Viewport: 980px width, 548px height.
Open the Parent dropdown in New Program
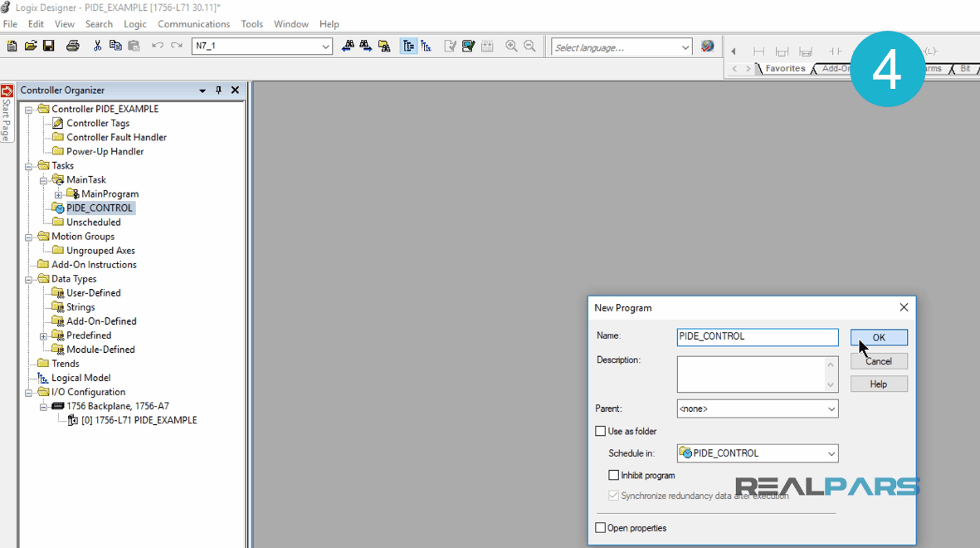pos(831,409)
